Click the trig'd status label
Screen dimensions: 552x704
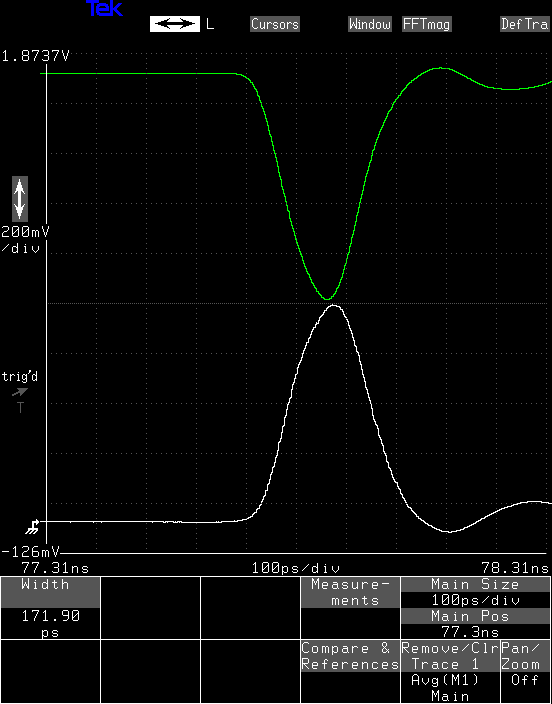tap(19, 376)
